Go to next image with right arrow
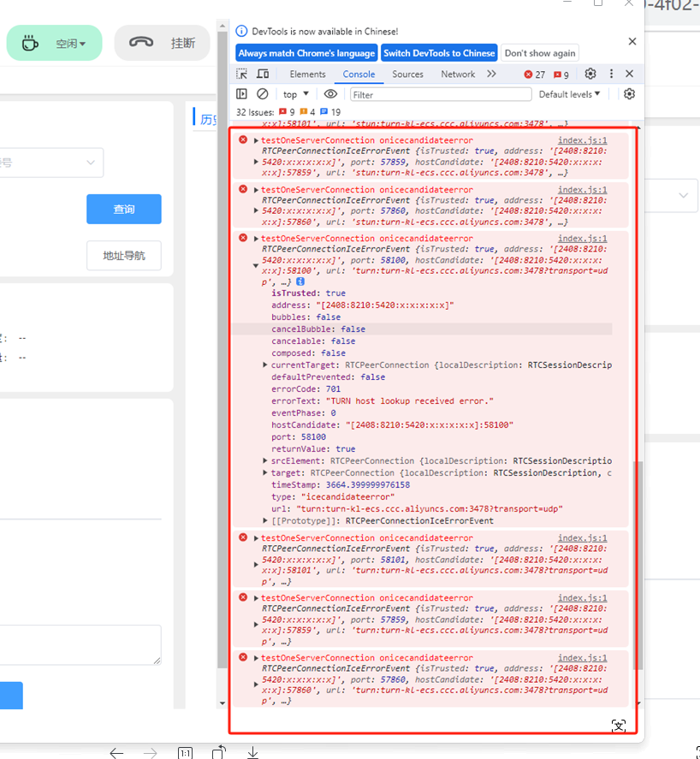The width and height of the screenshot is (700, 759). coord(150,753)
